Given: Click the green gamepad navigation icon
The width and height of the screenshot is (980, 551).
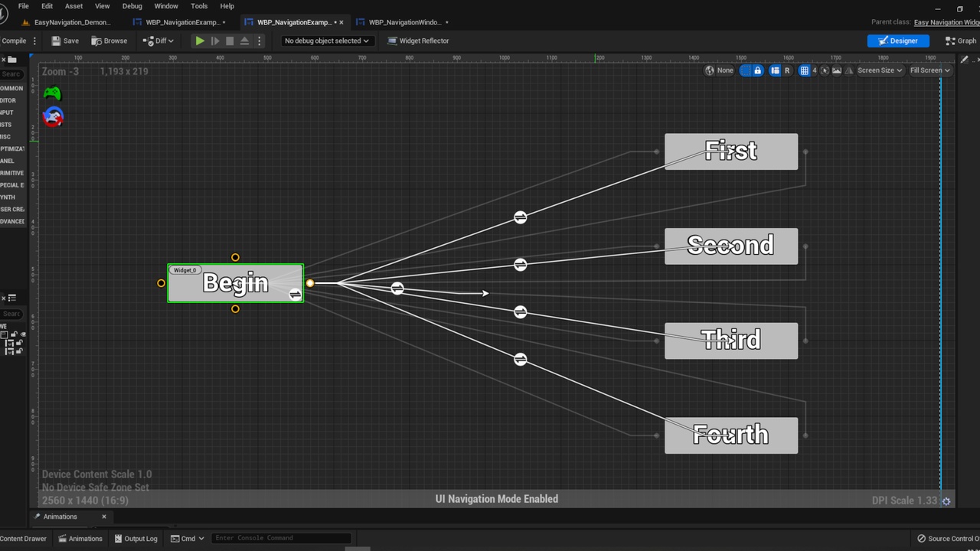Looking at the screenshot, I should coord(53,93).
